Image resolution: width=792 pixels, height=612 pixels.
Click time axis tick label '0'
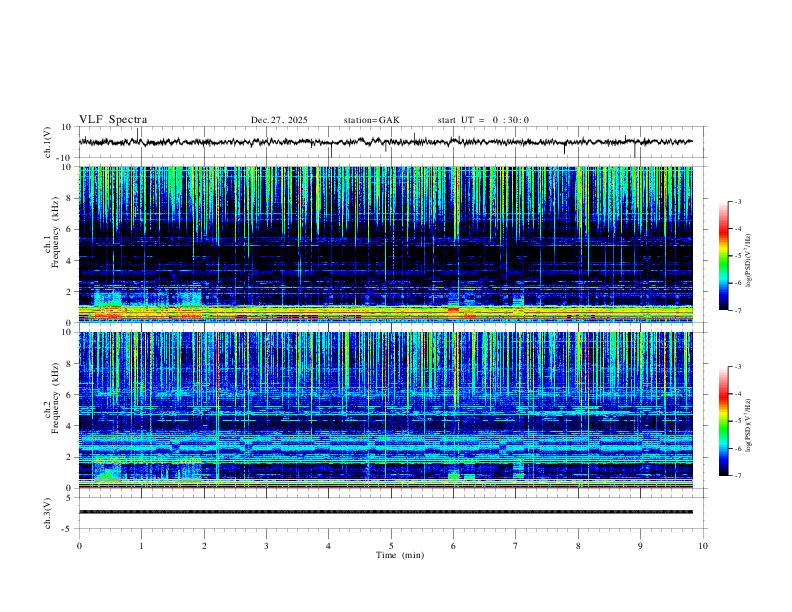(79, 546)
